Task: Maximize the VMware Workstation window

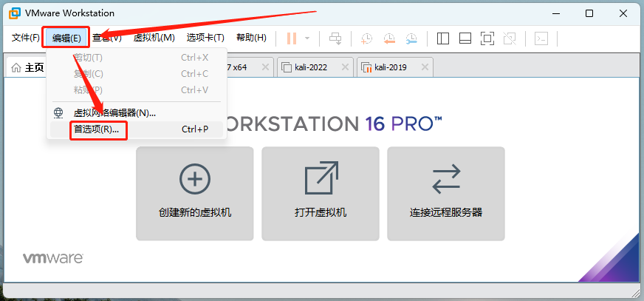Action: (x=589, y=13)
